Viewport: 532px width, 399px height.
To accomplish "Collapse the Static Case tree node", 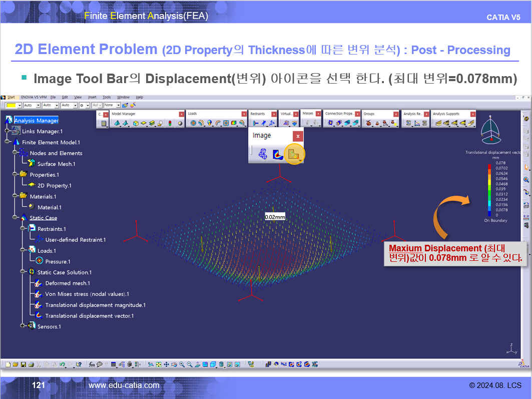I will pyautogui.click(x=16, y=218).
